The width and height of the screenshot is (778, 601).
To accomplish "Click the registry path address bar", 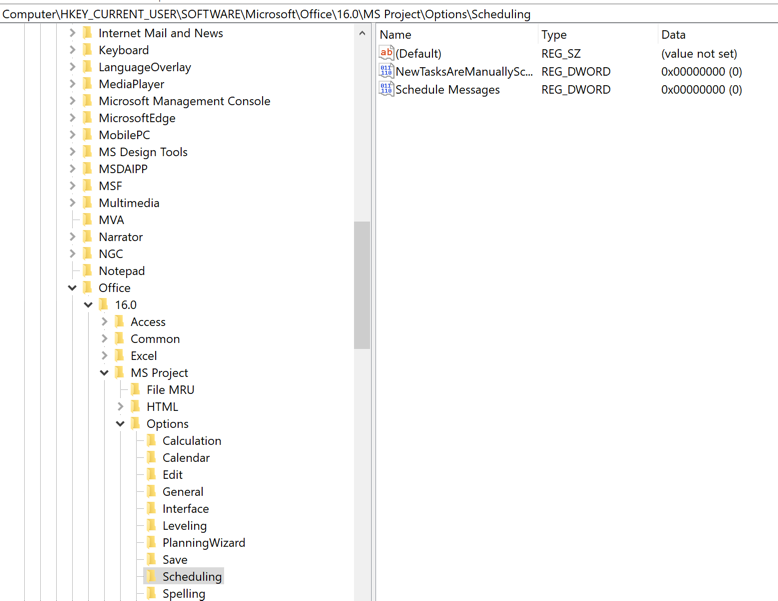I will click(x=389, y=14).
